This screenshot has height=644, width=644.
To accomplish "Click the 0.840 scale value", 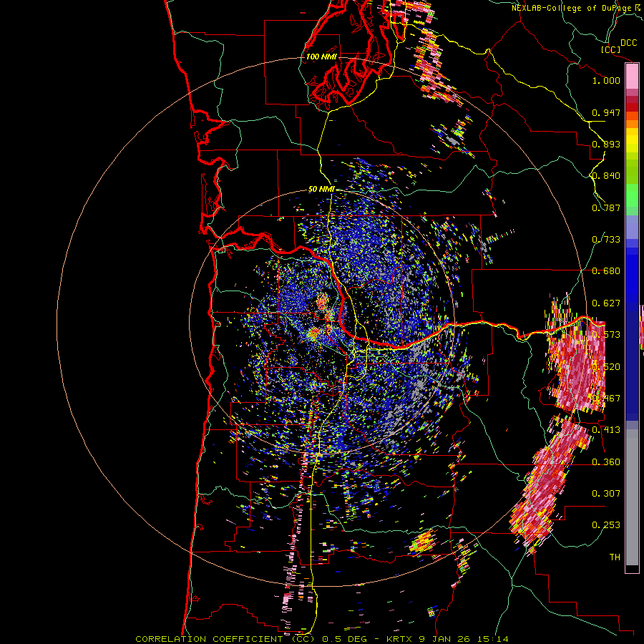I will click(606, 176).
